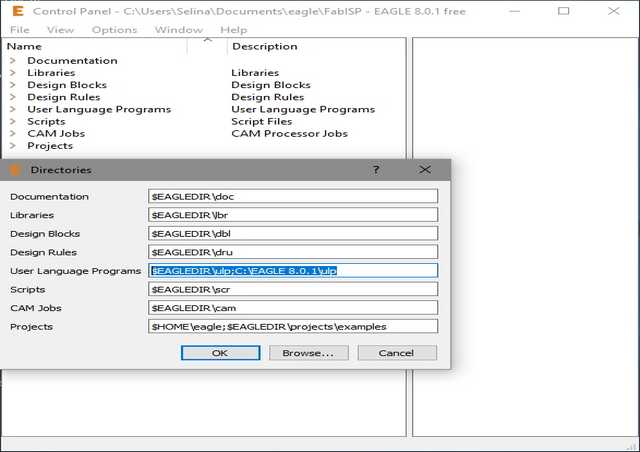The image size is (640, 452).
Task: Select the CAM Jobs tree item
Action: coord(56,134)
